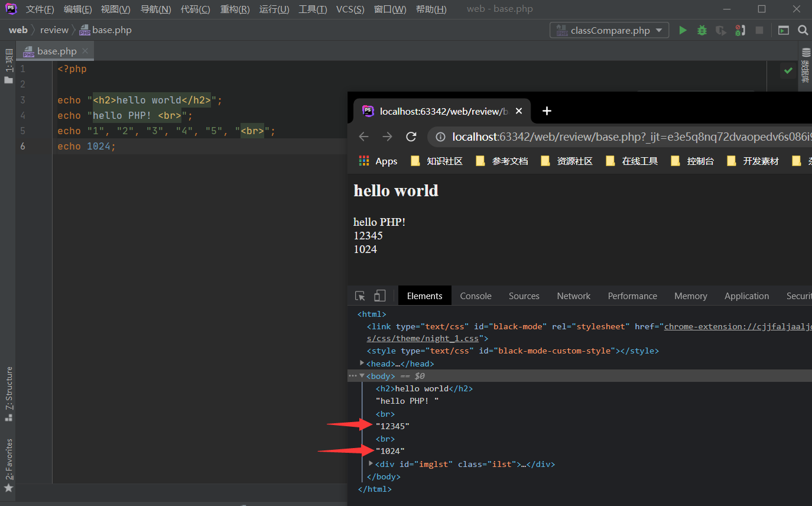This screenshot has width=812, height=506.
Task: Toggle listening for PHP debug connections
Action: 740,30
